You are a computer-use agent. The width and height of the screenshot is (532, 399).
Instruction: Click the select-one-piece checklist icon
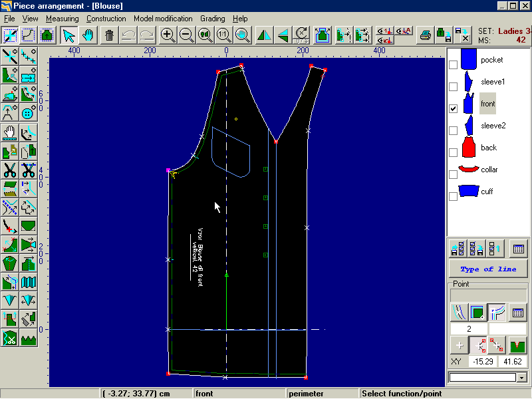point(494,249)
